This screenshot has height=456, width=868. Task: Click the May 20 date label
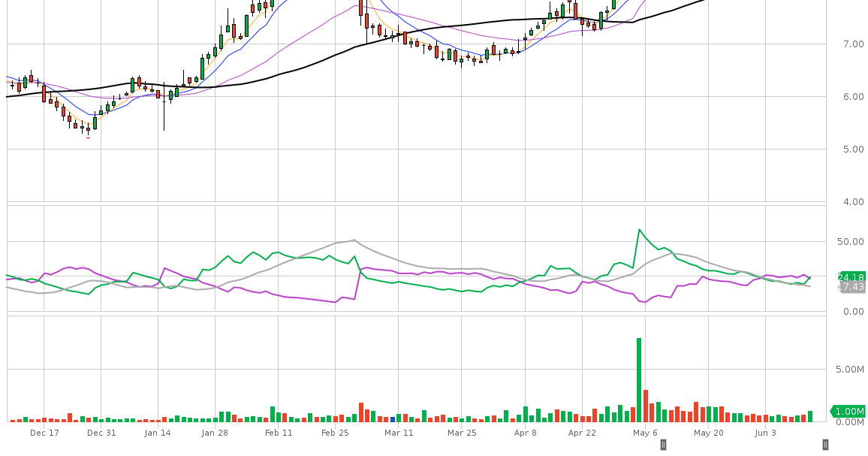click(x=709, y=433)
